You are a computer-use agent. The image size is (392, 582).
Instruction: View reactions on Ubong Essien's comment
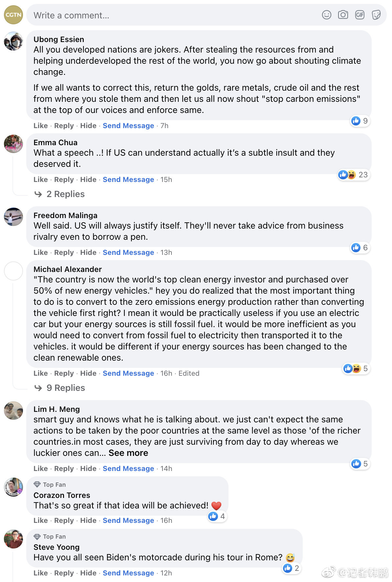(360, 121)
